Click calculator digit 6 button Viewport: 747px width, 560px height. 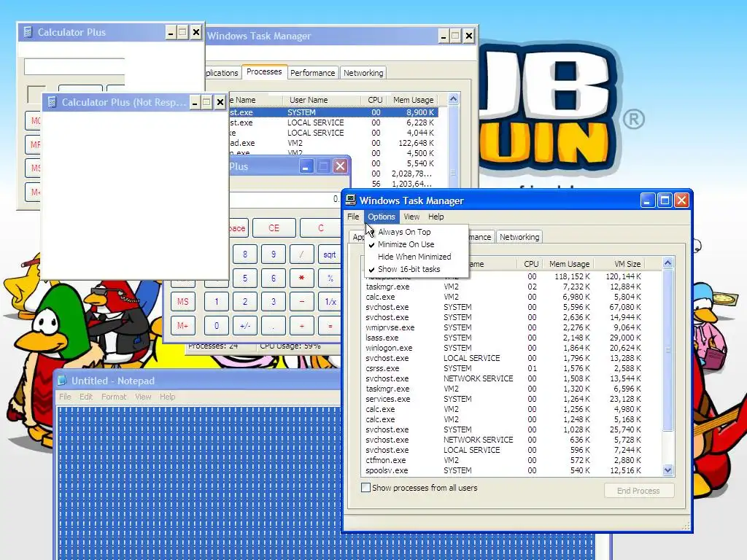coord(274,278)
